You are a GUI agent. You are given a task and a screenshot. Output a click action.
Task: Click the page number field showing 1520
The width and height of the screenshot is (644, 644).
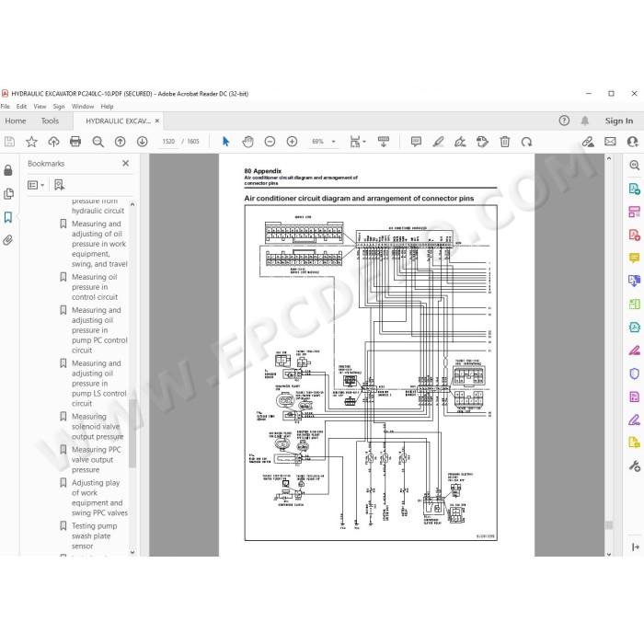click(x=168, y=142)
